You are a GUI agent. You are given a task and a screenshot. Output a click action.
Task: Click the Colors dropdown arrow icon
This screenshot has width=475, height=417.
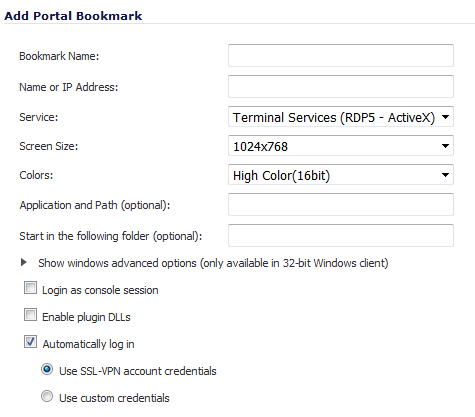coord(445,175)
